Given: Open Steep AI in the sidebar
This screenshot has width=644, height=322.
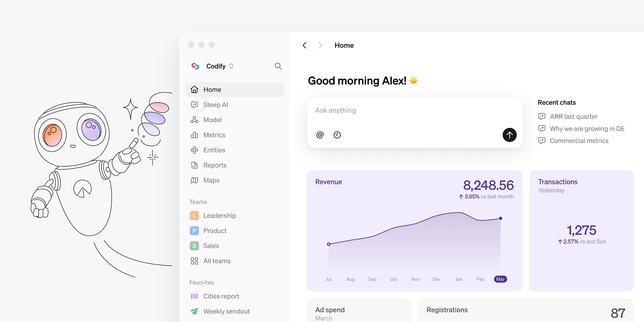Looking at the screenshot, I should pos(215,105).
